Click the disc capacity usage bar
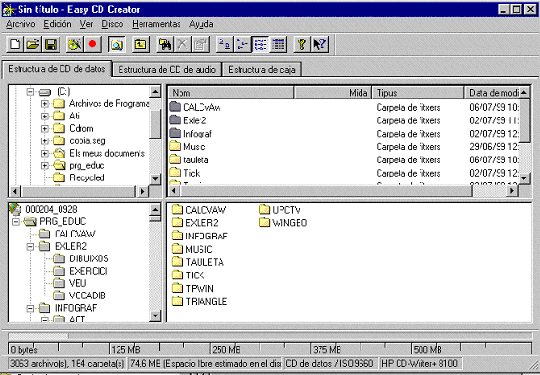Viewport: 540px width, 375px height. (x=270, y=336)
